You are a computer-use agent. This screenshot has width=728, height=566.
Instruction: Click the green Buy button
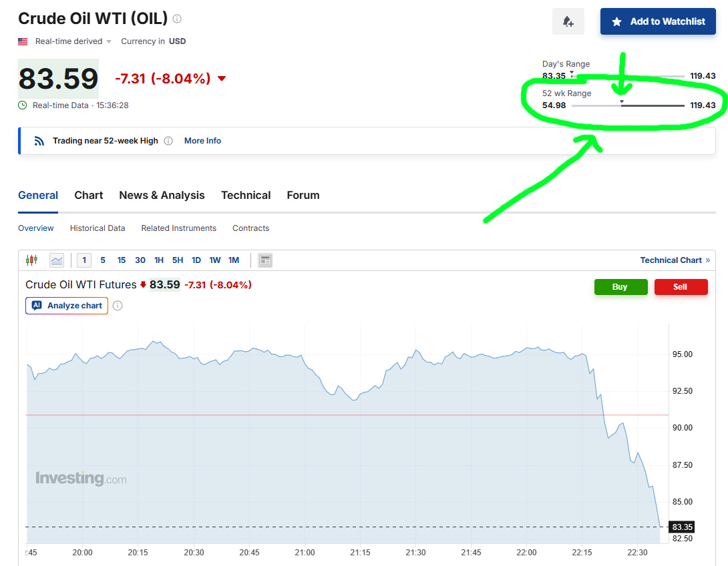click(x=620, y=287)
